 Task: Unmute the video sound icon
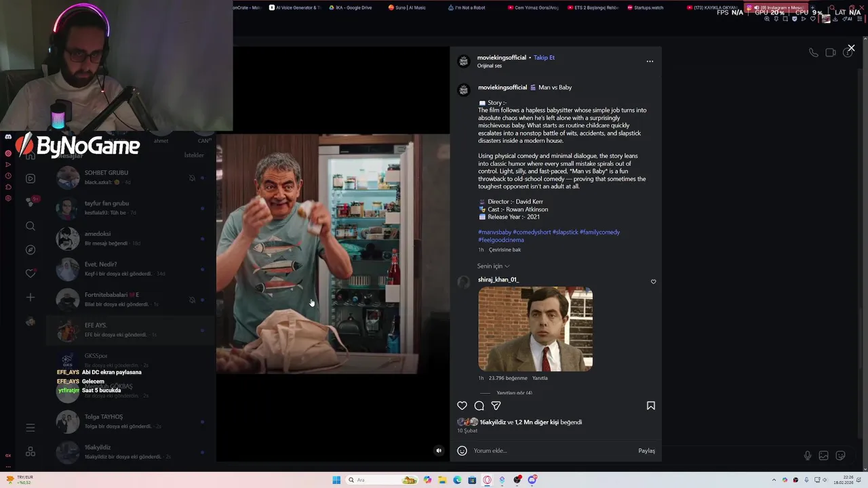coord(439,450)
